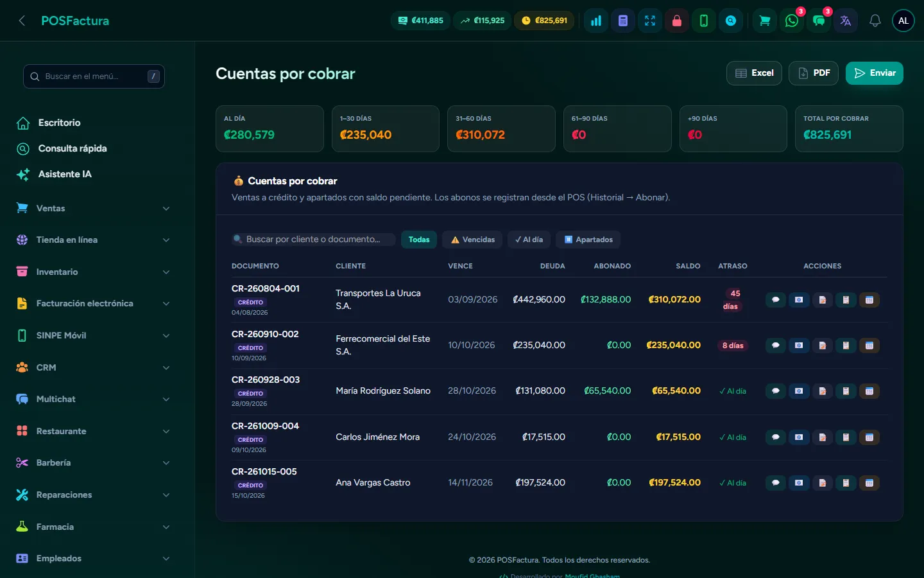Expand the Tienda en línea section
924x578 pixels.
tap(94, 240)
